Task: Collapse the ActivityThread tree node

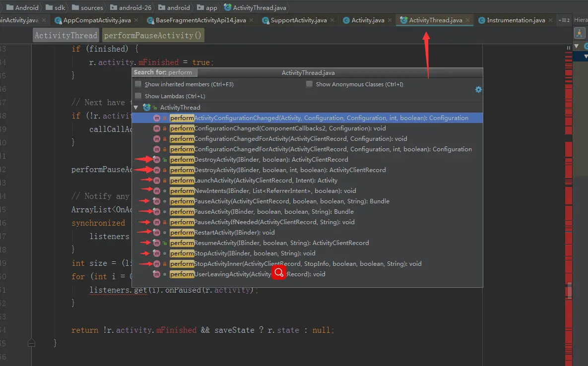Action: [x=136, y=108]
